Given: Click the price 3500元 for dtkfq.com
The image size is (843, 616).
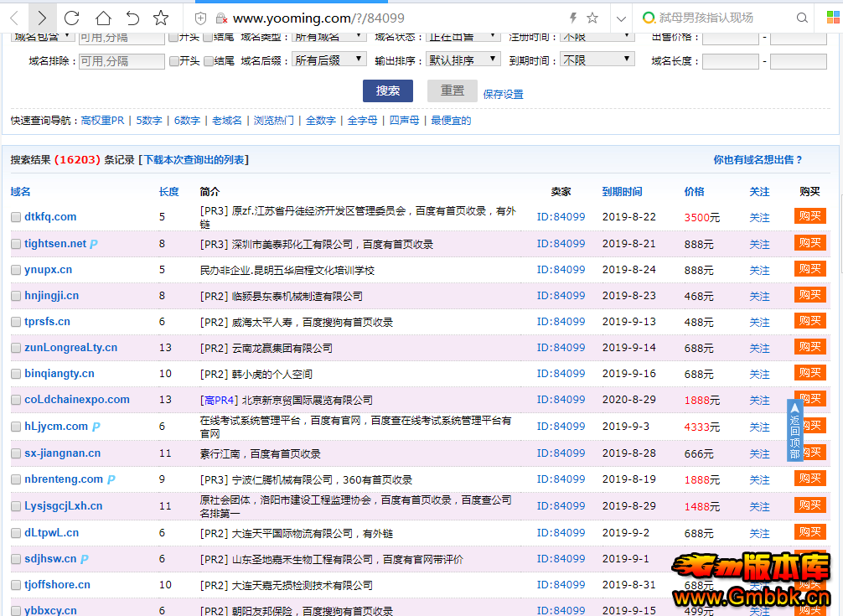Looking at the screenshot, I should [702, 217].
